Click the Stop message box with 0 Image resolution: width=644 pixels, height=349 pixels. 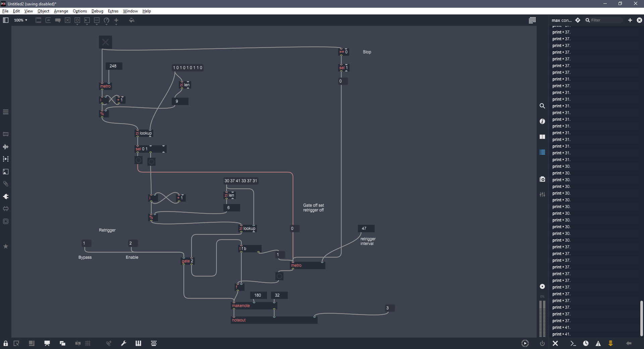(342, 81)
